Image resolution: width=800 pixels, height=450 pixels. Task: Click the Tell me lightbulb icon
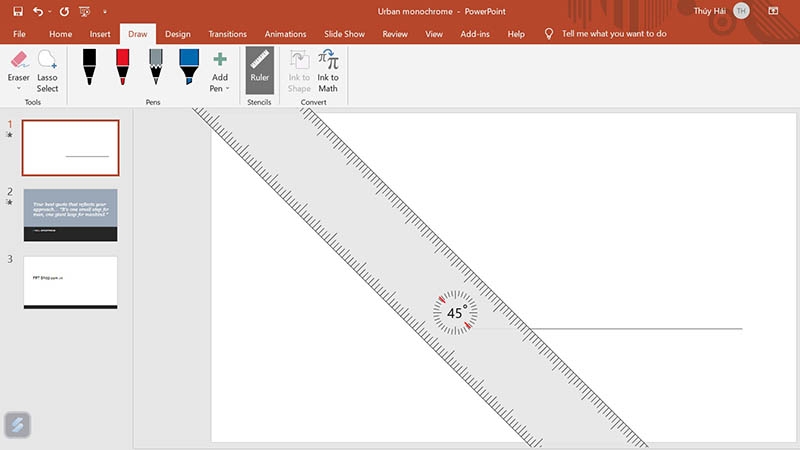point(548,34)
